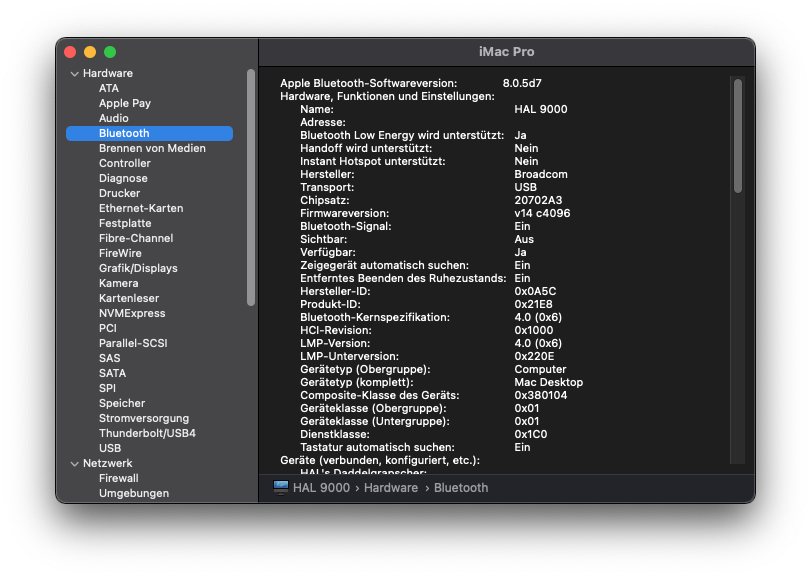The image size is (811, 577).
Task: Select Bluetooth in the sidebar
Action: click(x=124, y=133)
